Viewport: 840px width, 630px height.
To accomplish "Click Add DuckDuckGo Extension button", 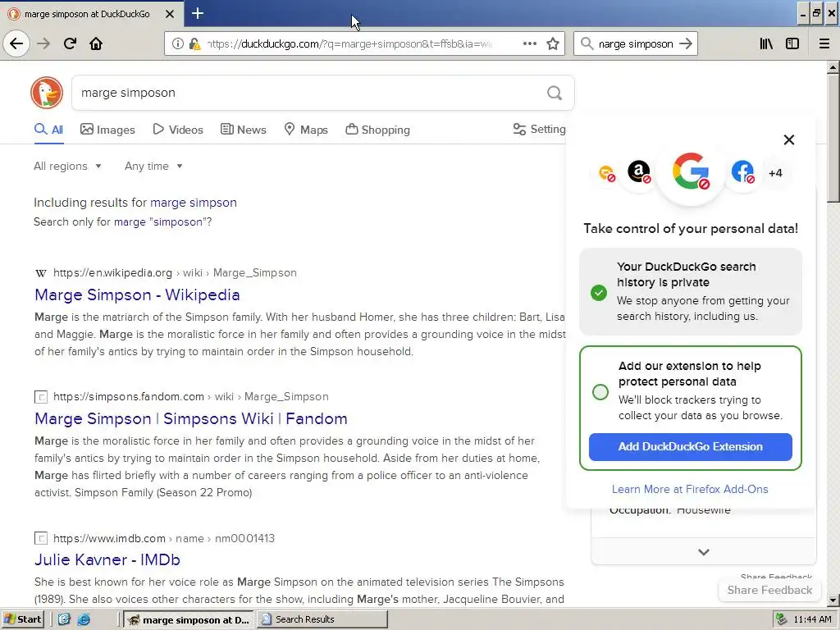I will tap(690, 447).
